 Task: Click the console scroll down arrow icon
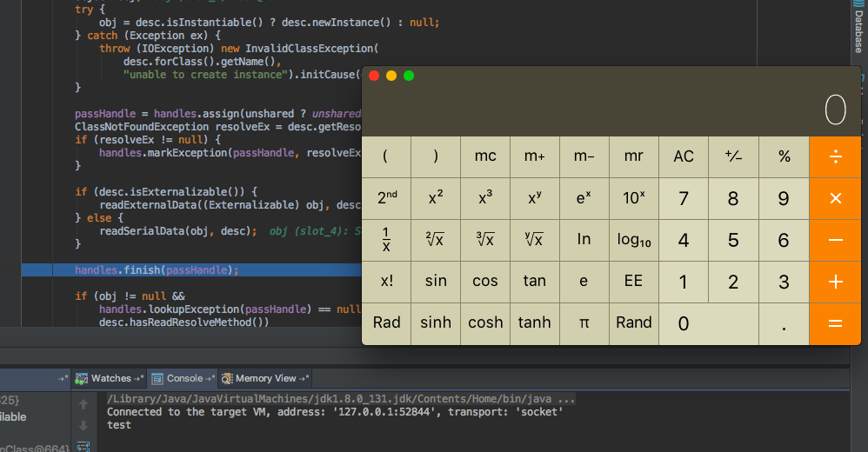[83, 425]
